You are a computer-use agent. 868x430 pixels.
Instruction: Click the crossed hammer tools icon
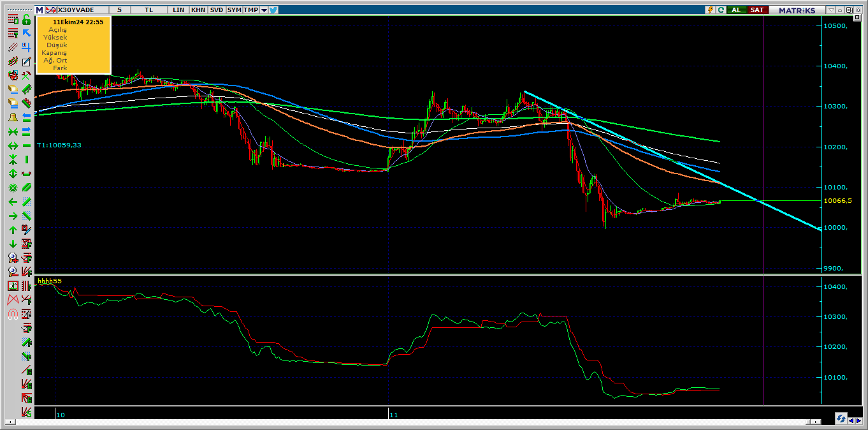click(26, 76)
